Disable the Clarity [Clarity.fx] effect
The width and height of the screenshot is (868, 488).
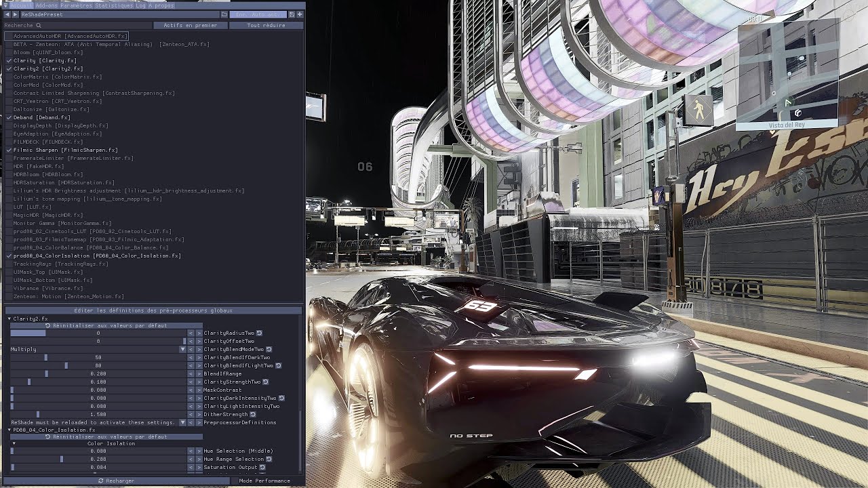9,61
